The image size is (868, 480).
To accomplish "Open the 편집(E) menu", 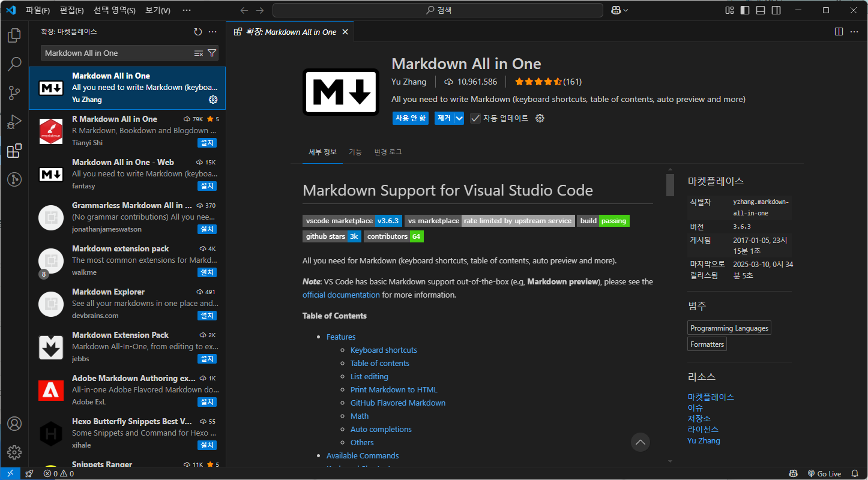I will click(x=72, y=10).
